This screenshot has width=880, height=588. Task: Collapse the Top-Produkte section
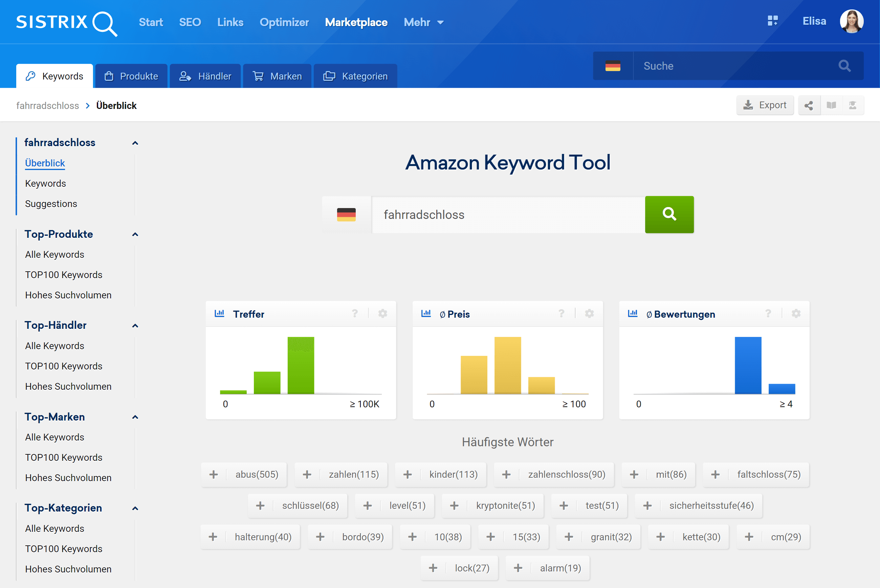[x=135, y=234]
